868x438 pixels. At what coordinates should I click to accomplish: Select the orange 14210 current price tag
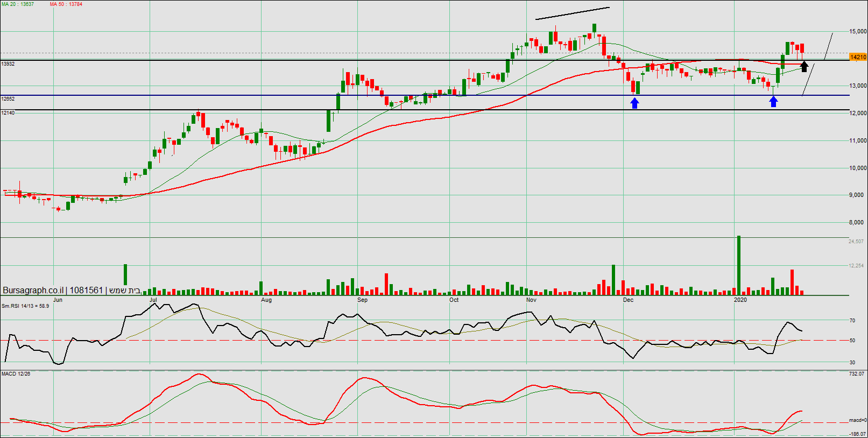[858, 57]
